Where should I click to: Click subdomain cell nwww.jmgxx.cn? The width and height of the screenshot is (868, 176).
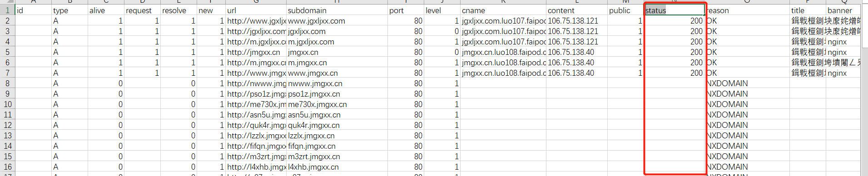tap(337, 83)
